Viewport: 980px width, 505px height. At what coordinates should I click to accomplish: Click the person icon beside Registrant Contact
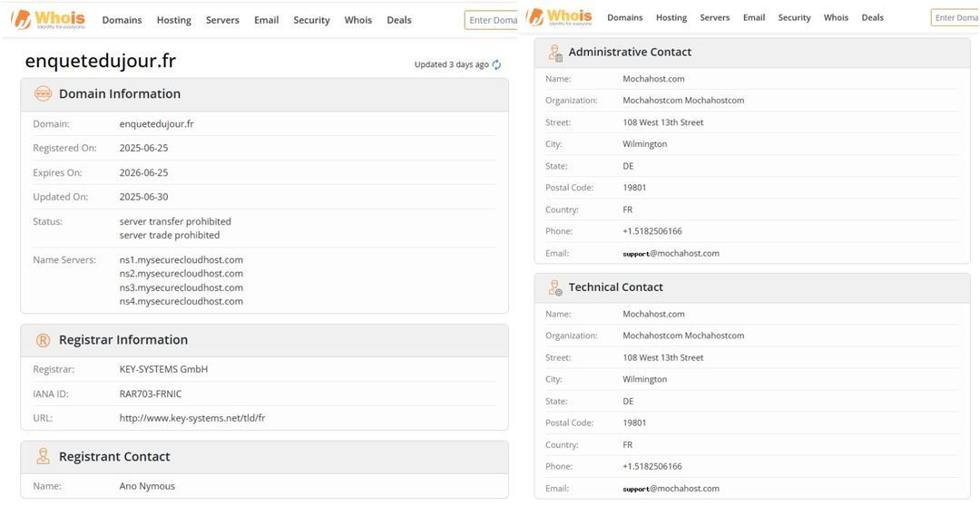(44, 456)
